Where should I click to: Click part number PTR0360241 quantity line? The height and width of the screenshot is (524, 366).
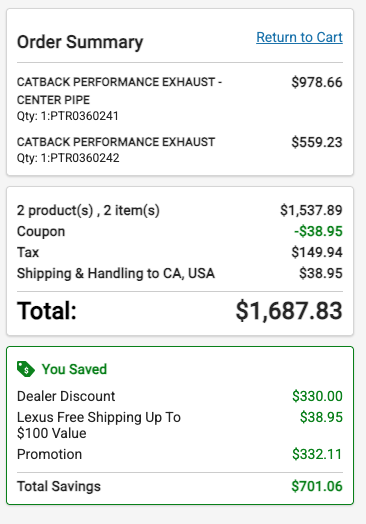[68, 116]
